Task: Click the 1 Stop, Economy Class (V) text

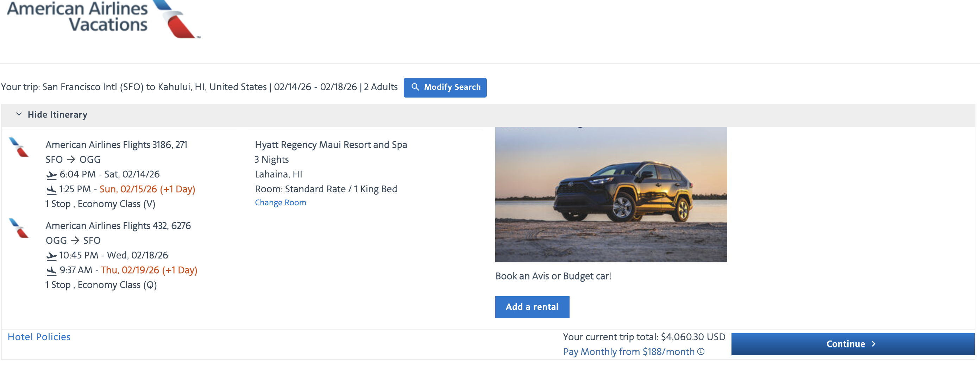Action: [100, 204]
